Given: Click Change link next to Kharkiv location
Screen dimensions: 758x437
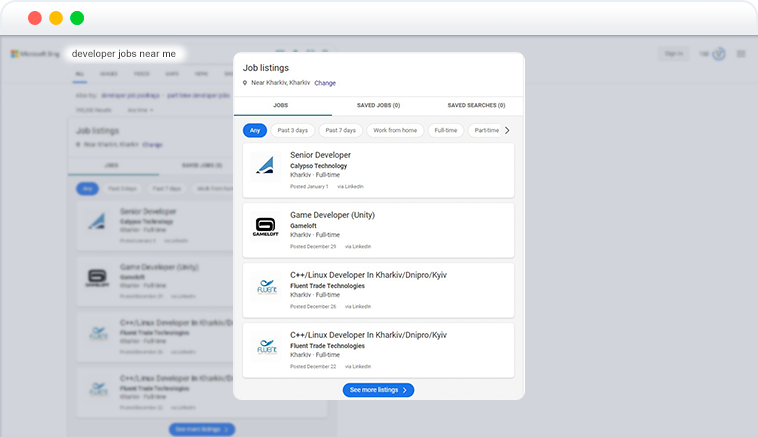Looking at the screenshot, I should (x=325, y=83).
